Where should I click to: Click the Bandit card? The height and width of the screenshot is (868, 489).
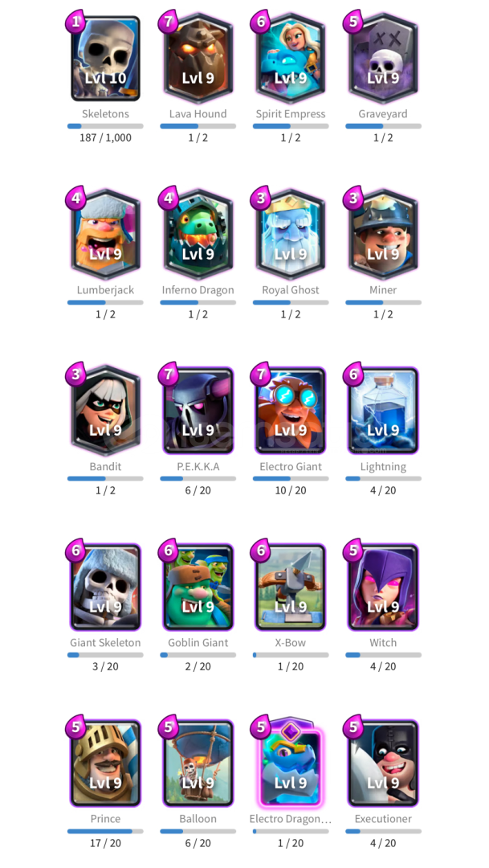point(105,411)
